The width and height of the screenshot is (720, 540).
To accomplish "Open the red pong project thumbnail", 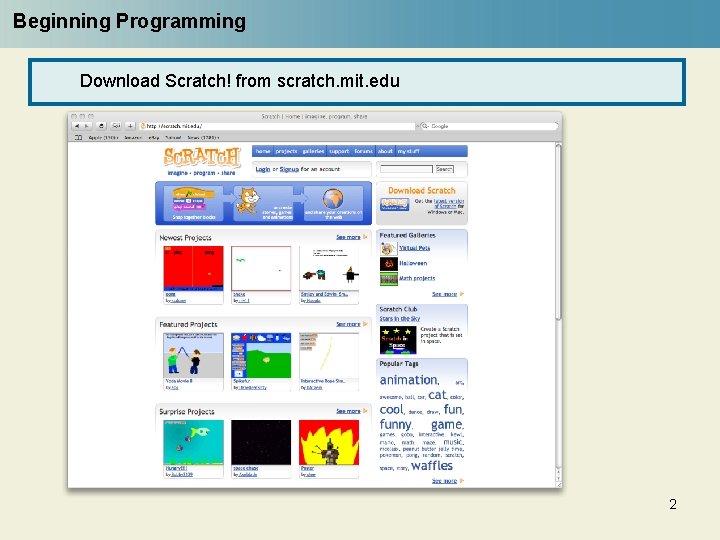I will coord(193,268).
